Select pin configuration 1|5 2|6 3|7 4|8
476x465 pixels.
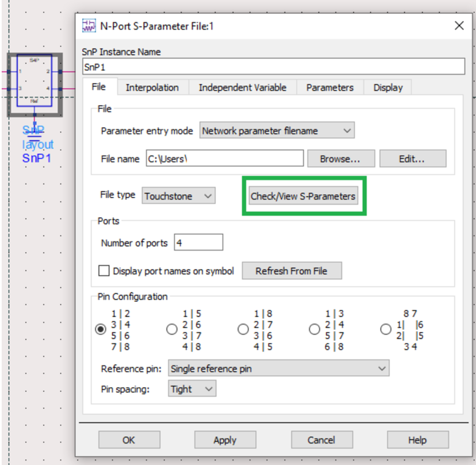coord(172,329)
